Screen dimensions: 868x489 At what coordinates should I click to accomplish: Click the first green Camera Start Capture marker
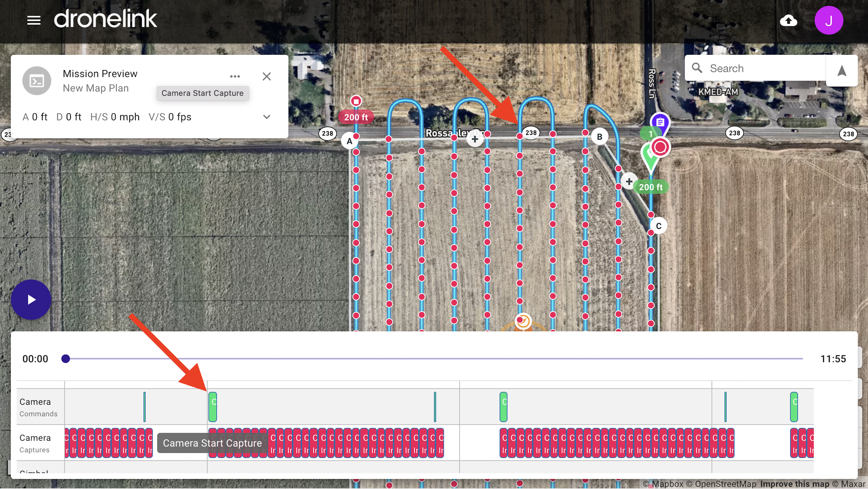[213, 407]
